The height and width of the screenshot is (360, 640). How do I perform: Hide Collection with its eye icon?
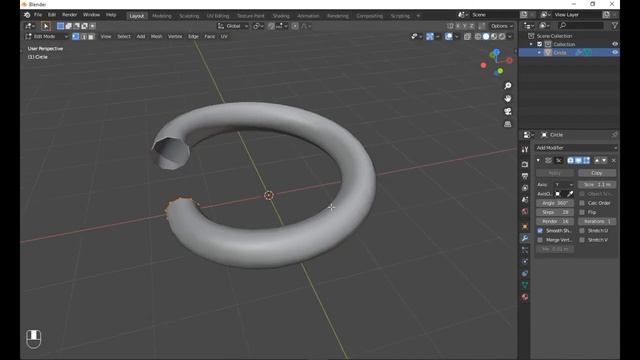pos(615,44)
